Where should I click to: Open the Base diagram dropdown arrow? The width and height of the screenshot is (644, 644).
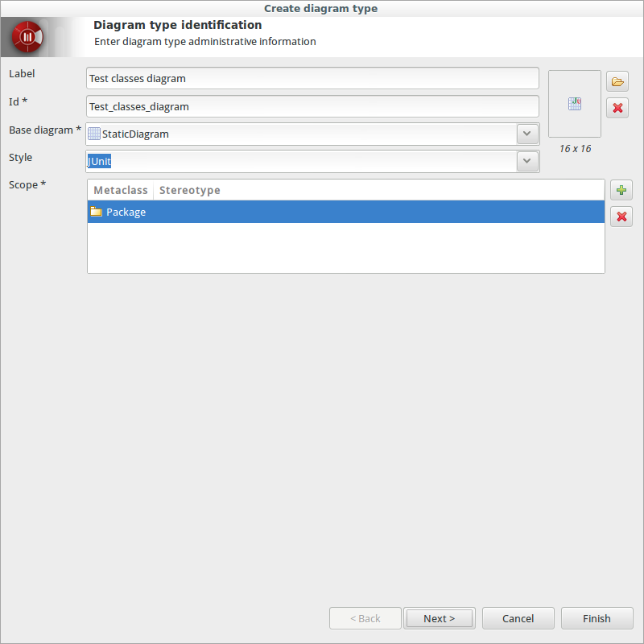pos(526,134)
